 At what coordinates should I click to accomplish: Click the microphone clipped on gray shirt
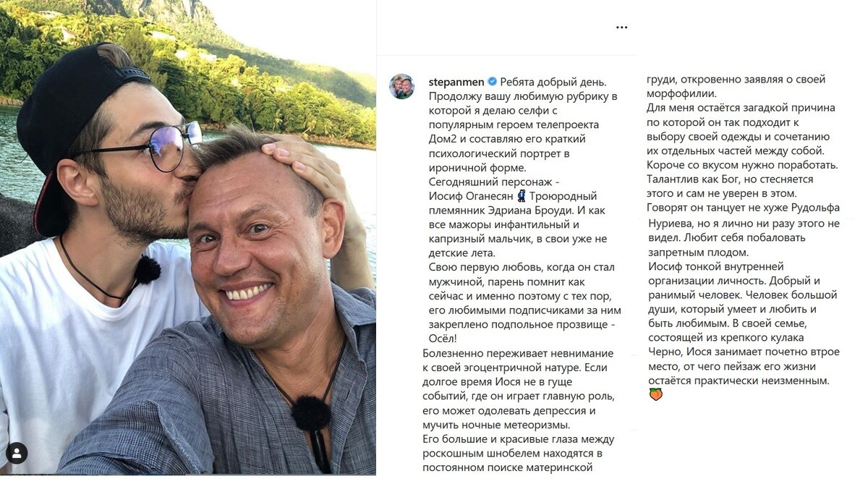click(x=311, y=416)
